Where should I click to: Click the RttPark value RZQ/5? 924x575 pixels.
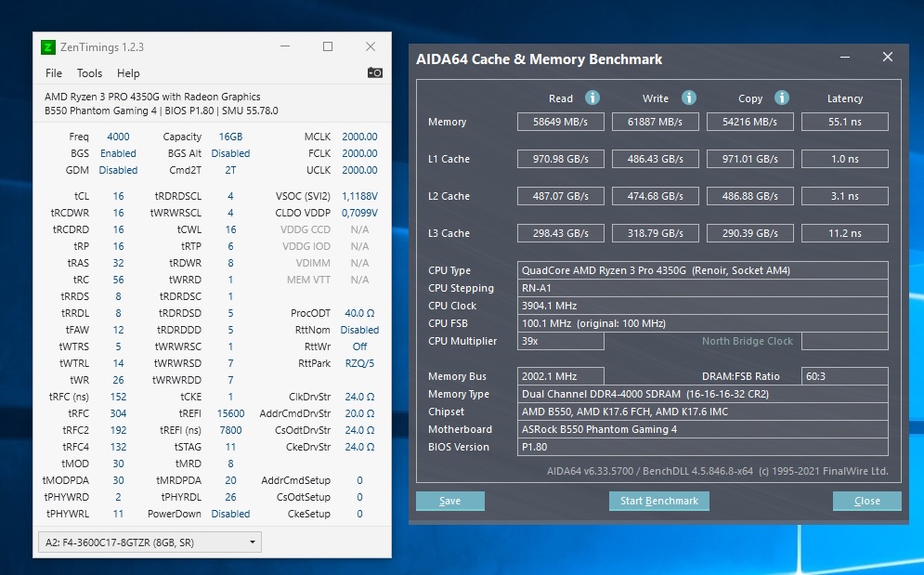[x=359, y=363]
